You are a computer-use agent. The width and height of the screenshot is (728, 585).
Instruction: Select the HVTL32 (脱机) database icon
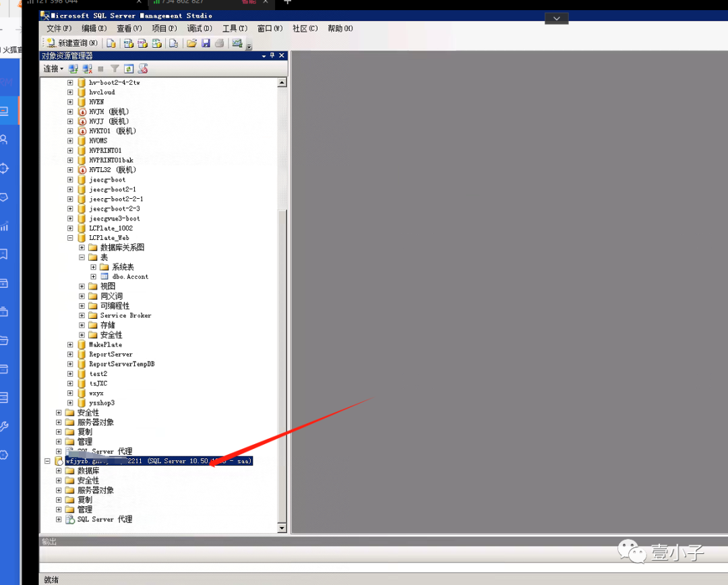[x=82, y=170]
